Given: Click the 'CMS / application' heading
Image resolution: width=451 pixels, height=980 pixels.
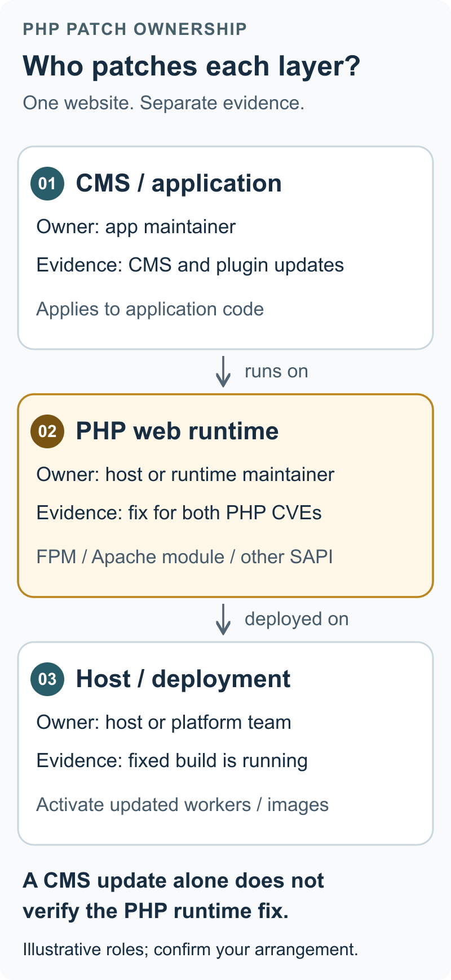Looking at the screenshot, I should click(x=179, y=184).
